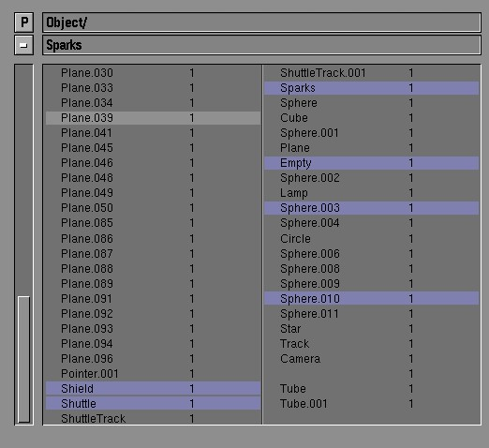This screenshot has width=489, height=448.
Task: Select the Plane.039 entry
Action: (x=153, y=118)
